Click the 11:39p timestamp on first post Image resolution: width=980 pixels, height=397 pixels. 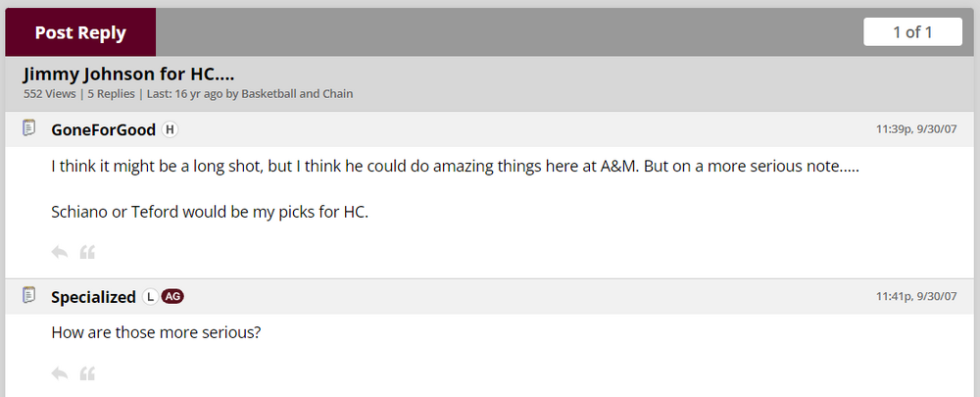tap(918, 129)
